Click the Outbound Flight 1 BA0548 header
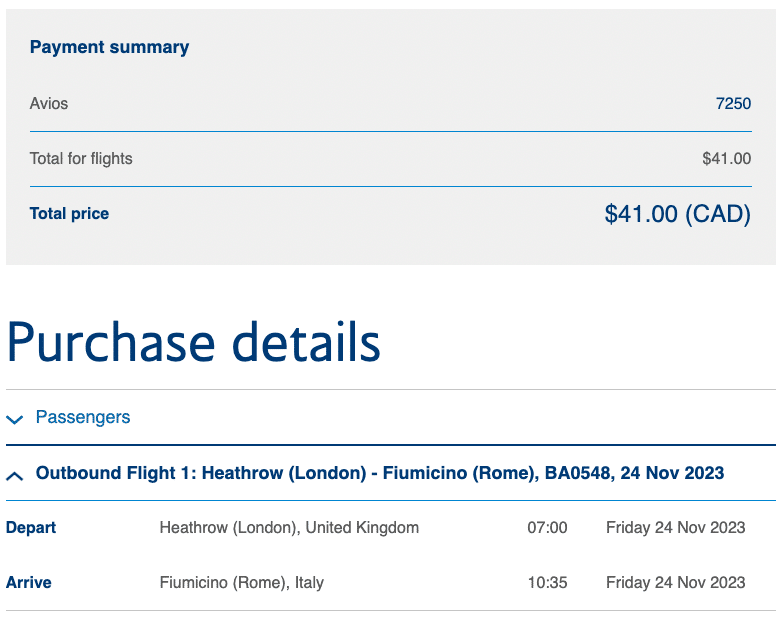The width and height of the screenshot is (783, 618). tap(380, 473)
